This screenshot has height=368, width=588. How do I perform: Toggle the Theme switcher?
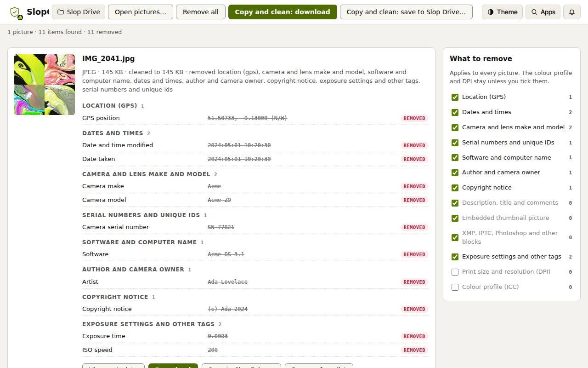[x=502, y=12]
